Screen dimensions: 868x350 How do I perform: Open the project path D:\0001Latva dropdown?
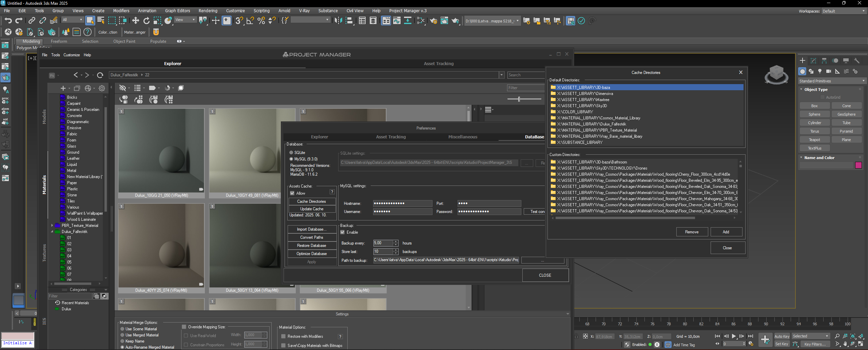[492, 21]
